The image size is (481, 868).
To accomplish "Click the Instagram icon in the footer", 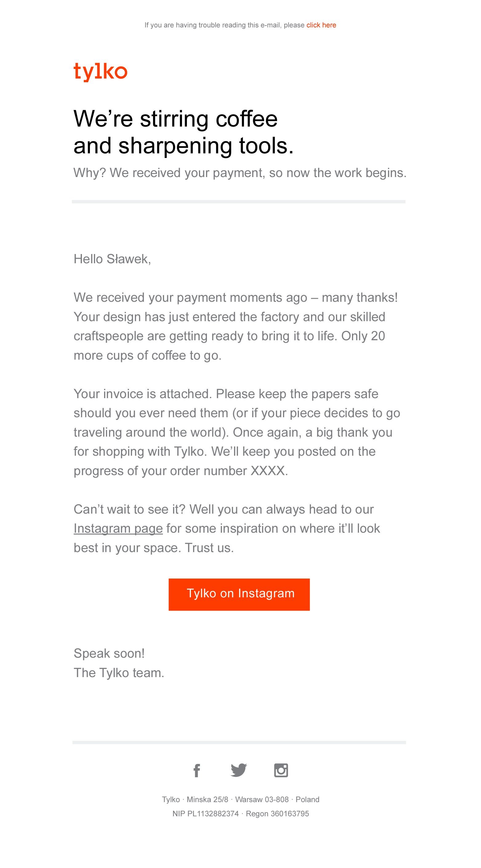I will click(x=281, y=770).
